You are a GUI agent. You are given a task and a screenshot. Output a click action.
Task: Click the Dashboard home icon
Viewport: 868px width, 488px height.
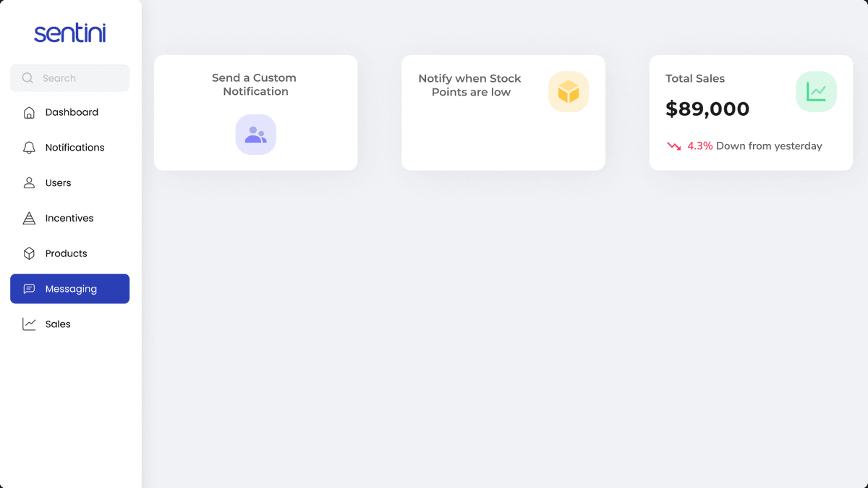pyautogui.click(x=29, y=112)
